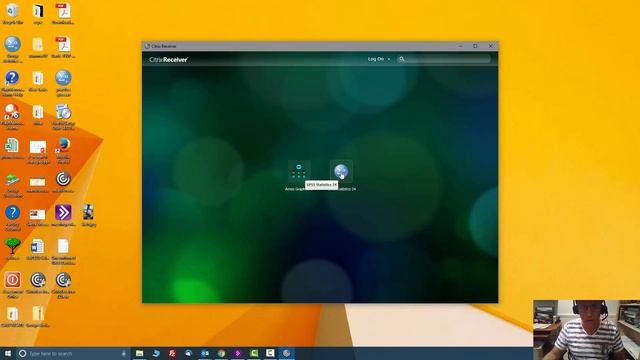Image resolution: width=640 pixels, height=360 pixels.
Task: Open the white Camtasia recorder taskbar icon
Action: (x=270, y=353)
